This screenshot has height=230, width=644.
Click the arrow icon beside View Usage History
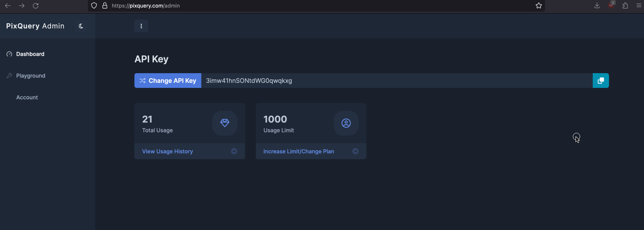click(234, 151)
